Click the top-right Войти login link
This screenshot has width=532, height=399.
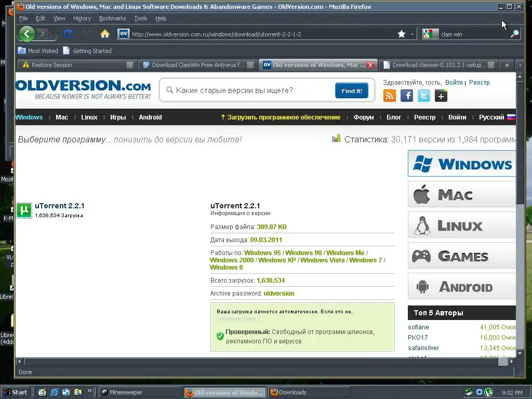454,83
